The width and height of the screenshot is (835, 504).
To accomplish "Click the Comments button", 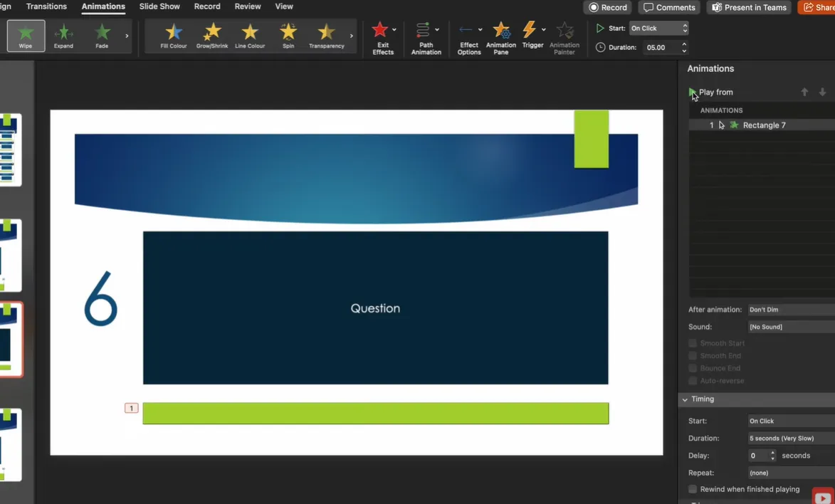I will pyautogui.click(x=669, y=7).
